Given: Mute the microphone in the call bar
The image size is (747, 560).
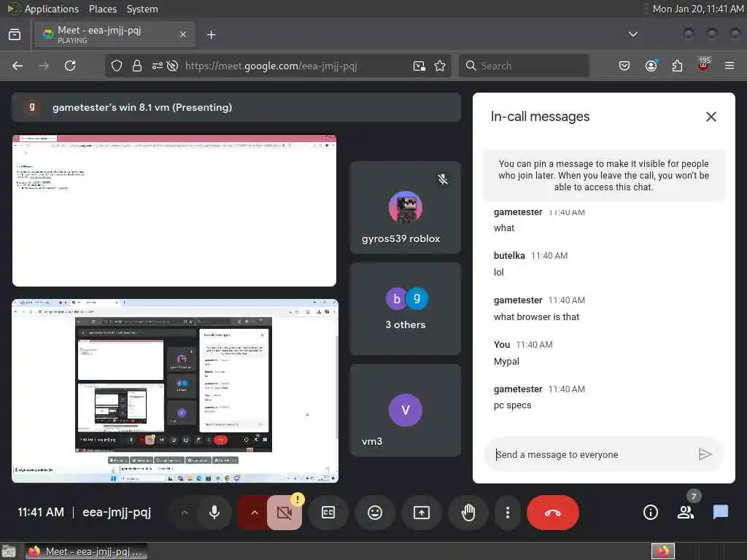Looking at the screenshot, I should (214, 513).
